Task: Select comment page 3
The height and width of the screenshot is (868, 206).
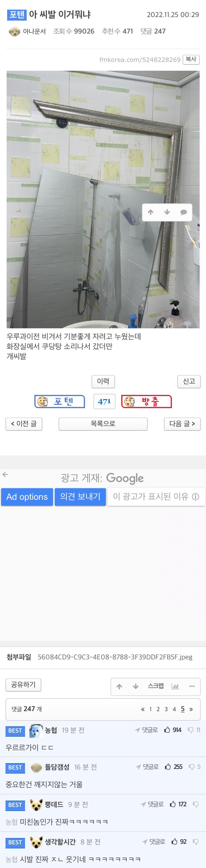Action: 166,709
